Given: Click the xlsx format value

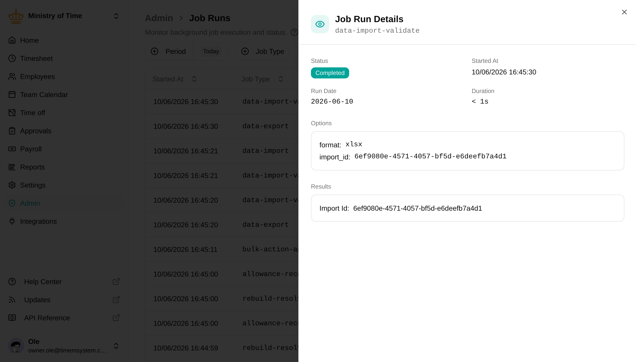Looking at the screenshot, I should click(x=354, y=144).
